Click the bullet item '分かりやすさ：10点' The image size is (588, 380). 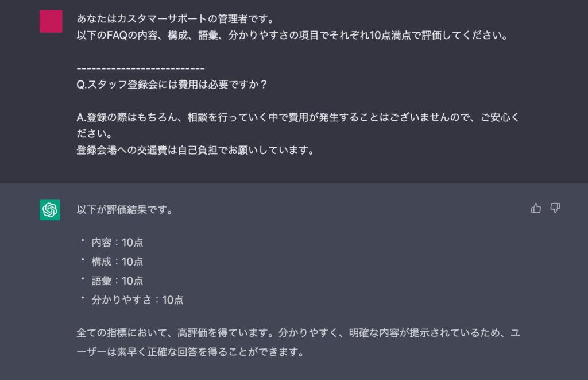[138, 300]
